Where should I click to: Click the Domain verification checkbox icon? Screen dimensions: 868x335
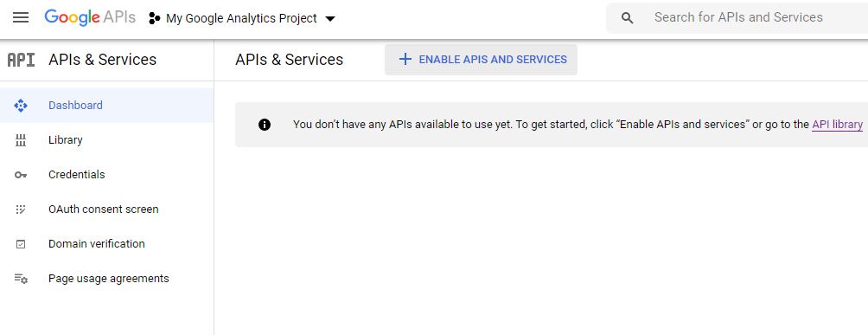point(21,244)
